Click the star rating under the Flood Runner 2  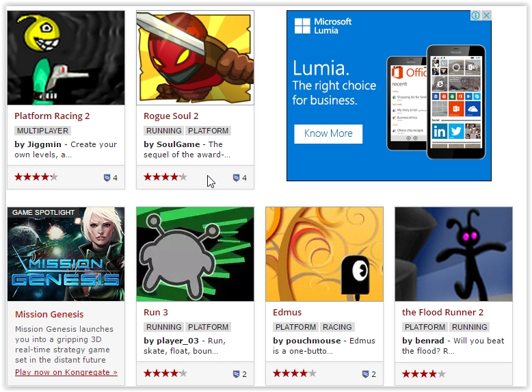click(x=424, y=374)
